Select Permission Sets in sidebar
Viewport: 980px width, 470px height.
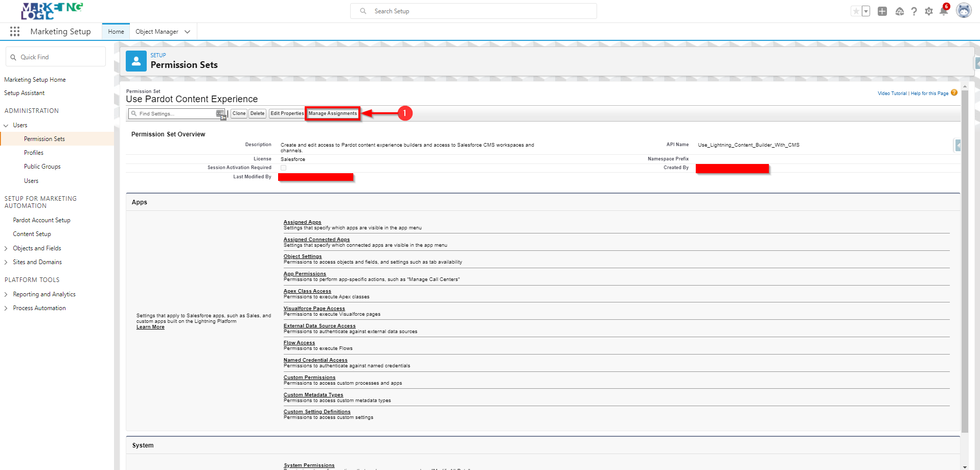point(44,139)
